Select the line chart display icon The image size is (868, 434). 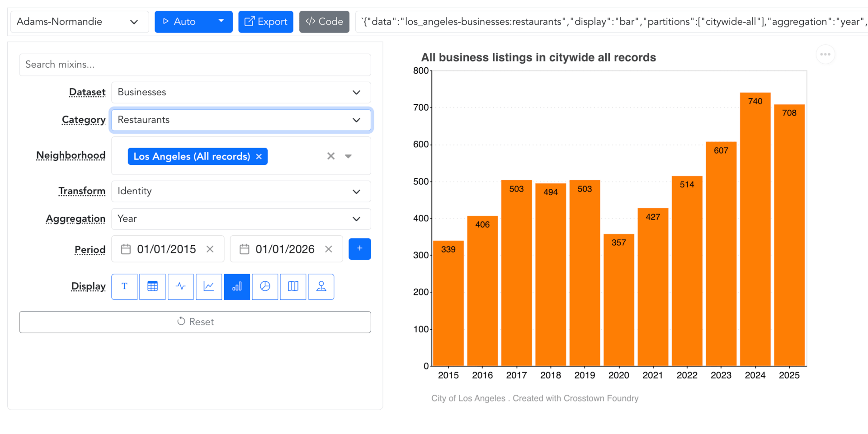(209, 287)
